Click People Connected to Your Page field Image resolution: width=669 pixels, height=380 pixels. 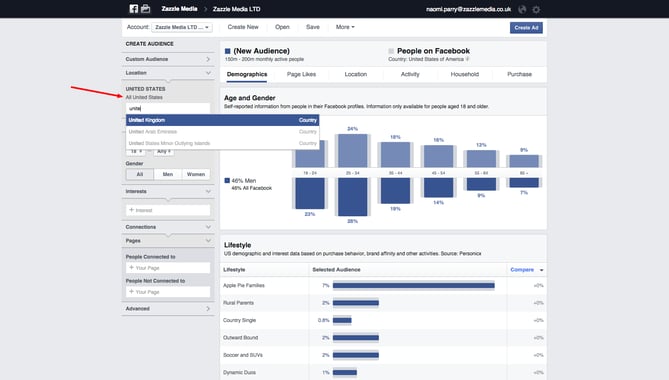click(168, 268)
